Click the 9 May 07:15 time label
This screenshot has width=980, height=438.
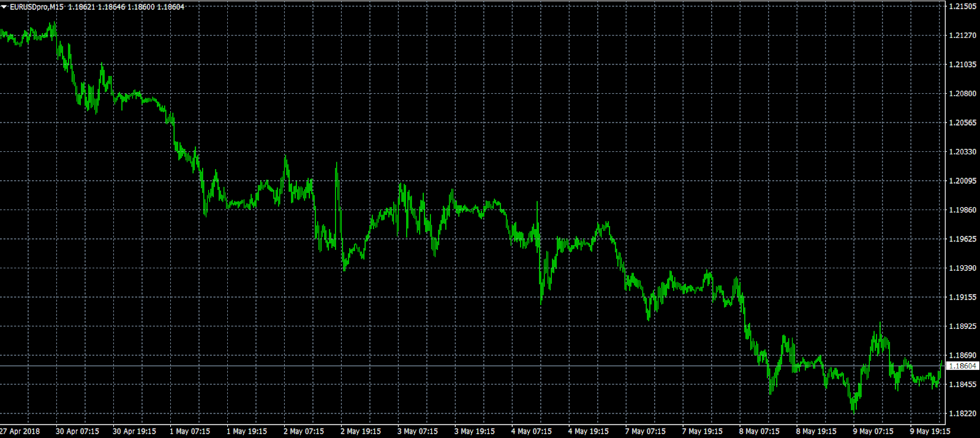[x=873, y=431]
